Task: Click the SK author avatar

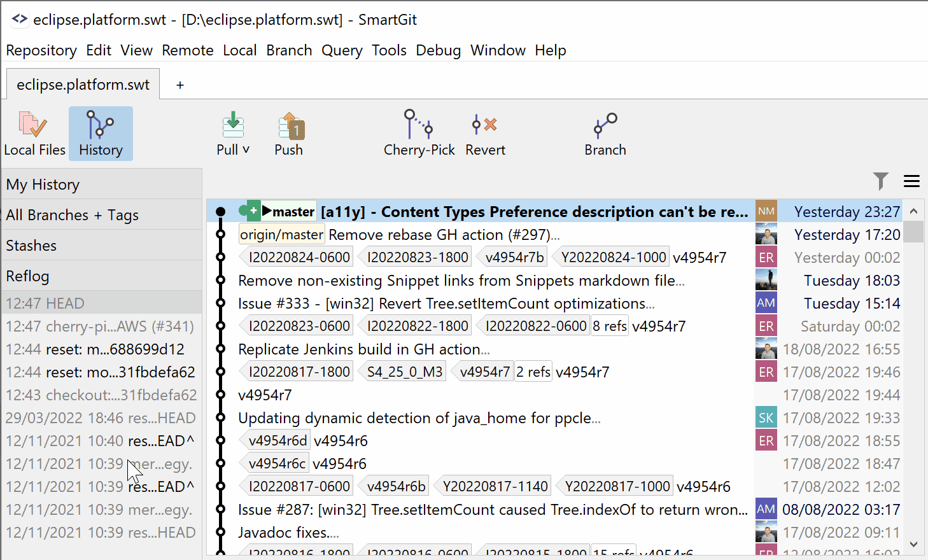Action: click(766, 417)
